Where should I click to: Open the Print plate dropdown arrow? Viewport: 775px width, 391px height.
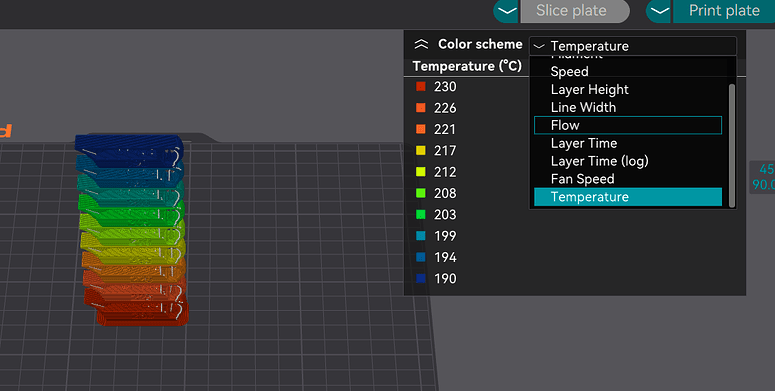point(659,11)
